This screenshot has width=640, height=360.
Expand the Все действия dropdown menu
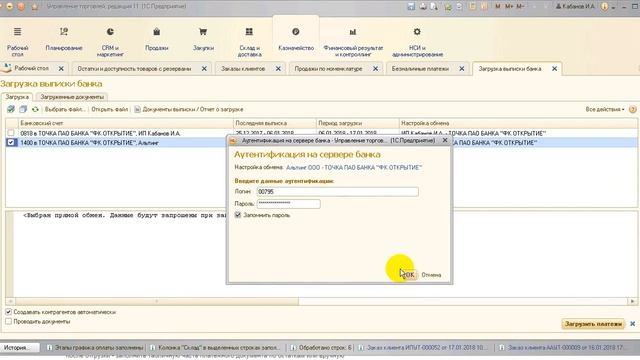[x=605, y=109]
